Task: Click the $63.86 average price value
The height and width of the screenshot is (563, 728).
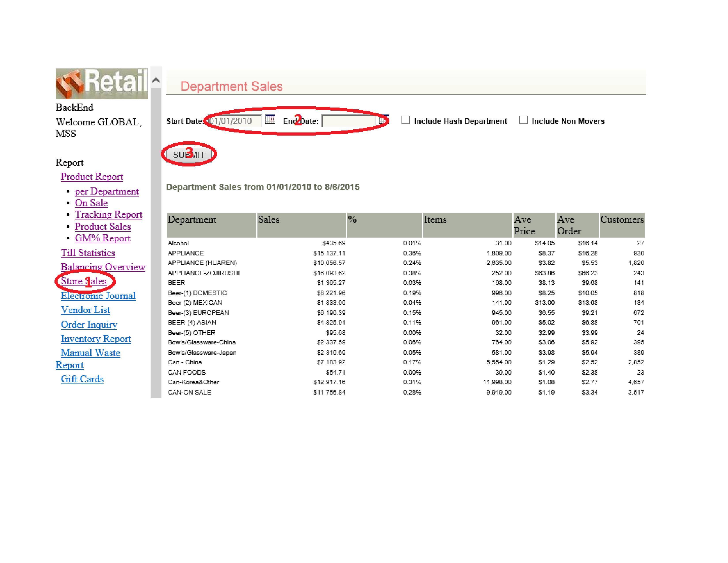Action: 545,273
